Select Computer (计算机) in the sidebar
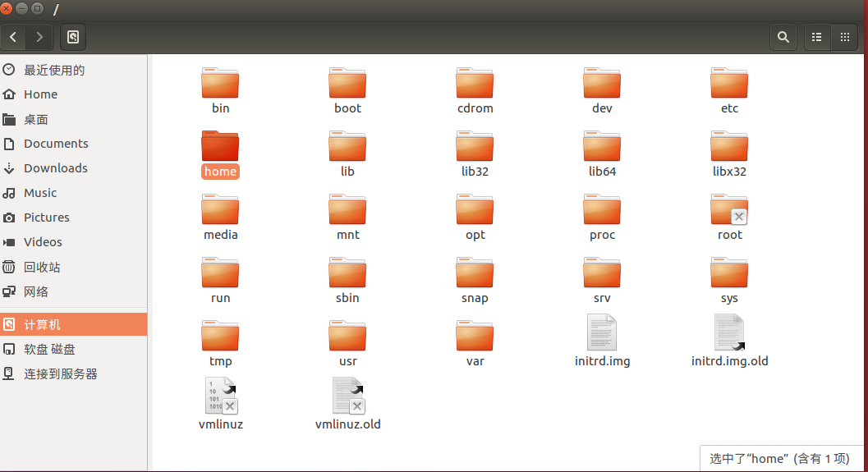The image size is (868, 472). tap(74, 324)
